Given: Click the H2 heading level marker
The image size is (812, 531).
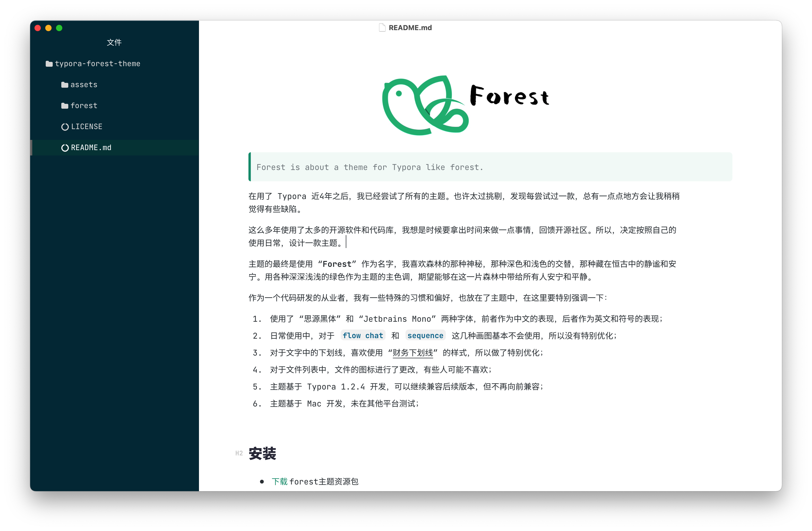Looking at the screenshot, I should [x=239, y=453].
